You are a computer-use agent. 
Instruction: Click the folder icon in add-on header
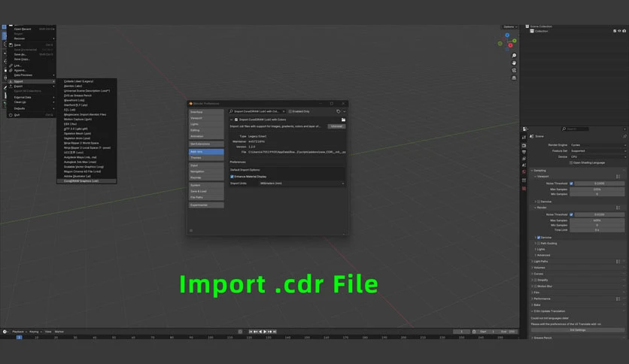(x=343, y=120)
